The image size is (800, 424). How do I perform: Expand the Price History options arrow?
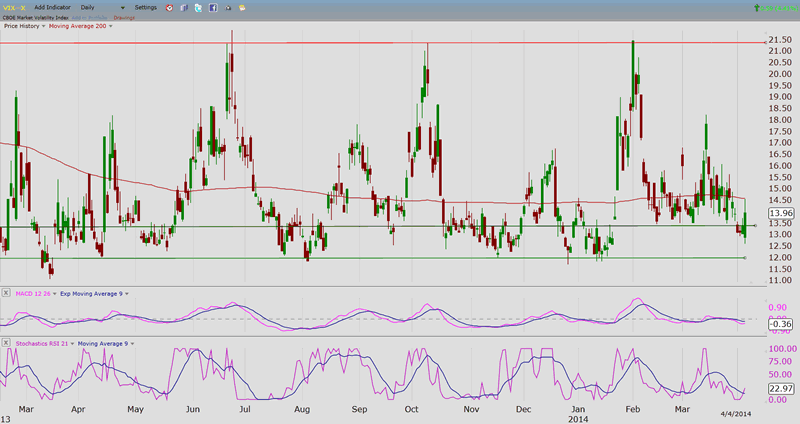44,26
